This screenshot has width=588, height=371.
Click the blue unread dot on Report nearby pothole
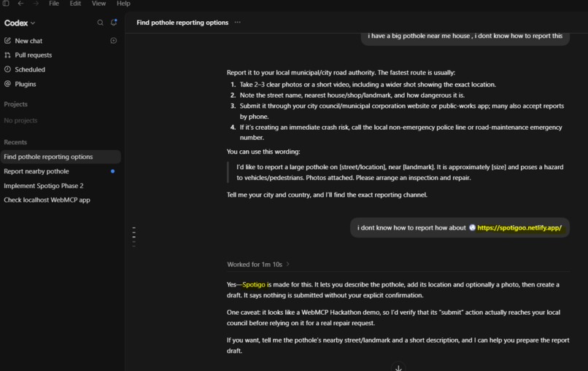[112, 171]
